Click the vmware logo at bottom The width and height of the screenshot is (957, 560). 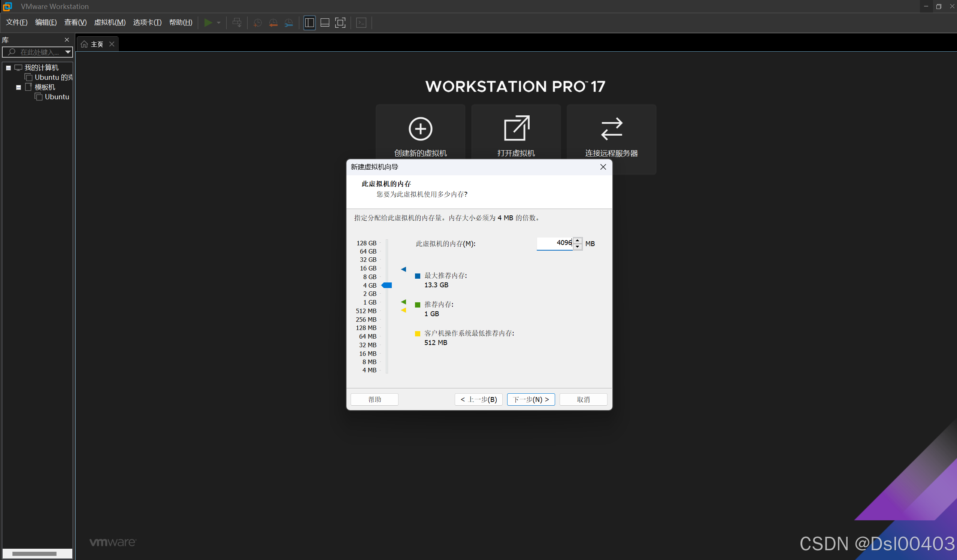point(113,542)
